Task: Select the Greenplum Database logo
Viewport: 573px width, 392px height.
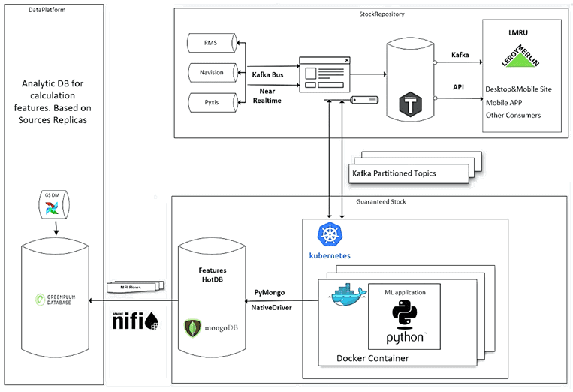Action: (56, 300)
